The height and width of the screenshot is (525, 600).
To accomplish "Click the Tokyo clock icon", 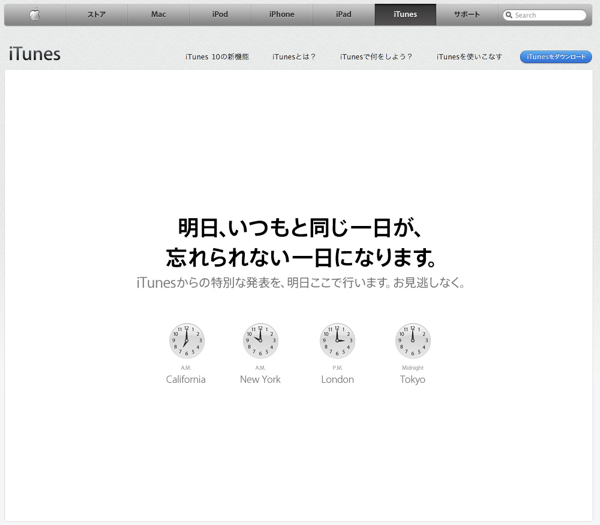I will coord(413,341).
